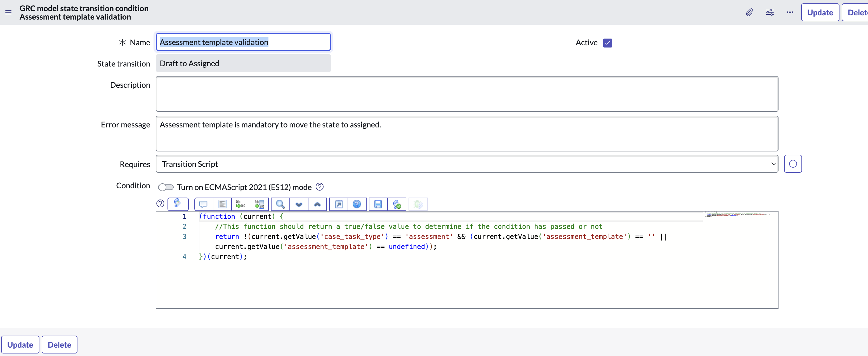Screen dimensions: 868x356
Task: Click the bottom Delete button
Action: pos(59,345)
